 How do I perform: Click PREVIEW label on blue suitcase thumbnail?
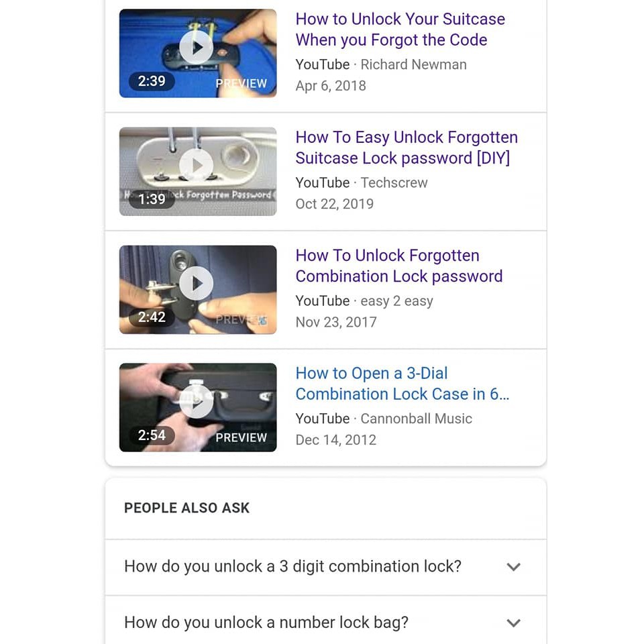[241, 83]
